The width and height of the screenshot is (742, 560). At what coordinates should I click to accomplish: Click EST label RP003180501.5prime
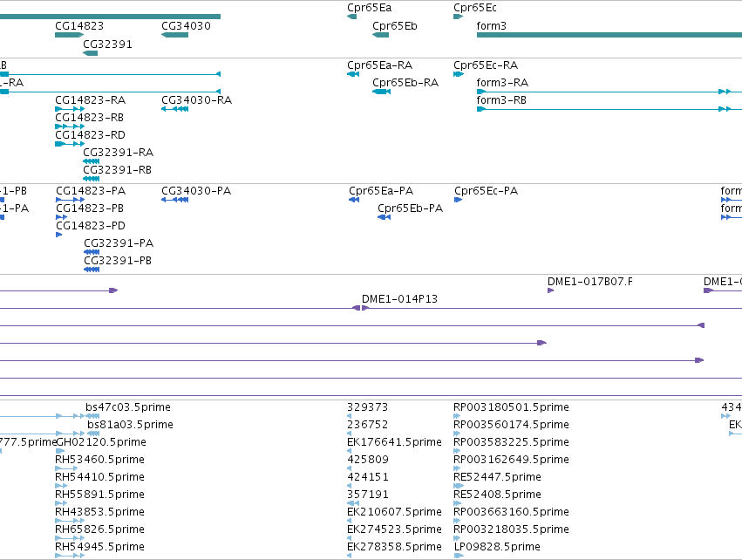point(511,407)
